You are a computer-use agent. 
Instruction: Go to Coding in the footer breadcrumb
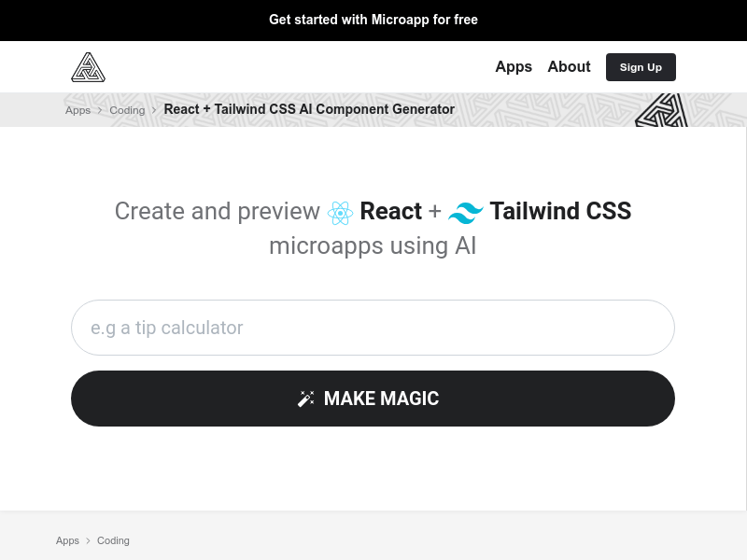click(113, 540)
